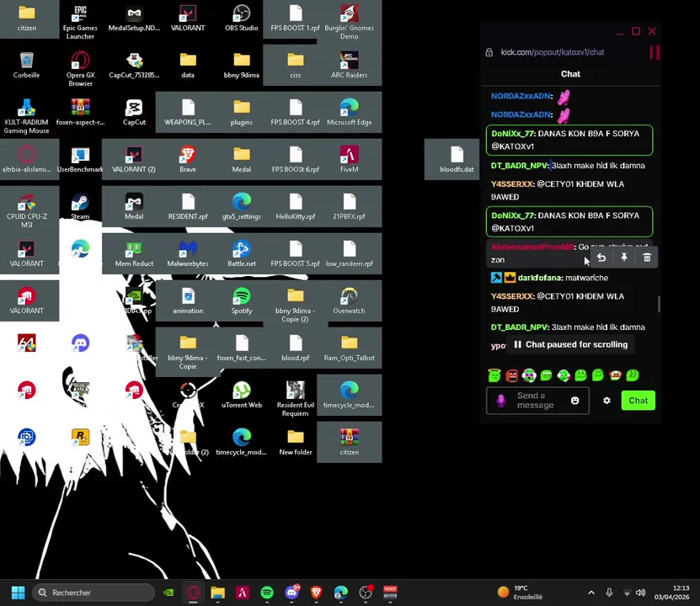Open volume control in system tray
This screenshot has height=606, width=700.
[x=641, y=593]
